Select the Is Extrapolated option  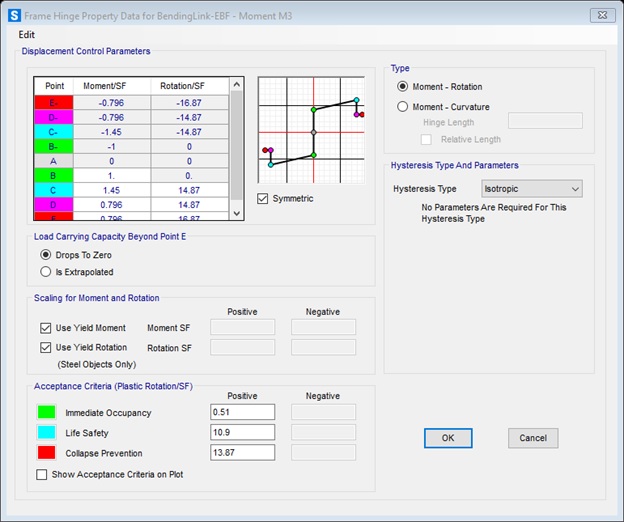pos(45,271)
